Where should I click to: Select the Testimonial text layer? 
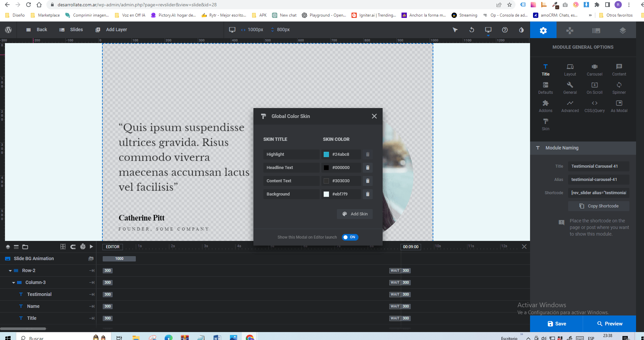[x=39, y=294]
